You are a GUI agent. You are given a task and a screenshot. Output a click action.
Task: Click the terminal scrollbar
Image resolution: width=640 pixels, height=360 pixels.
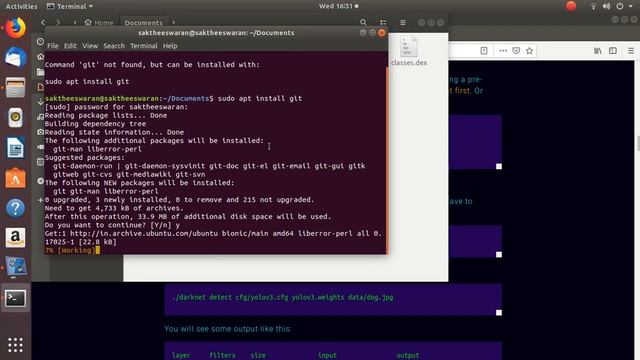pos(387,160)
